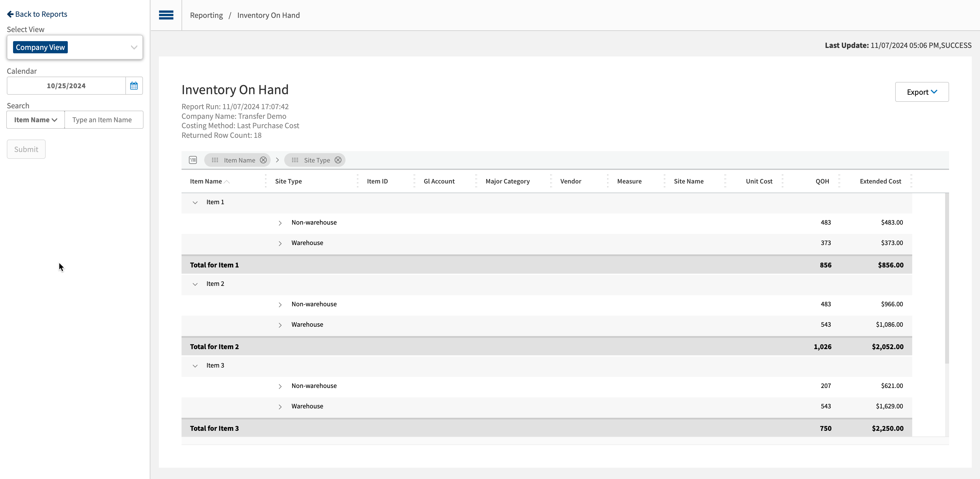The height and width of the screenshot is (479, 980).
Task: Click the Reporting breadcrumb
Action: [206, 15]
